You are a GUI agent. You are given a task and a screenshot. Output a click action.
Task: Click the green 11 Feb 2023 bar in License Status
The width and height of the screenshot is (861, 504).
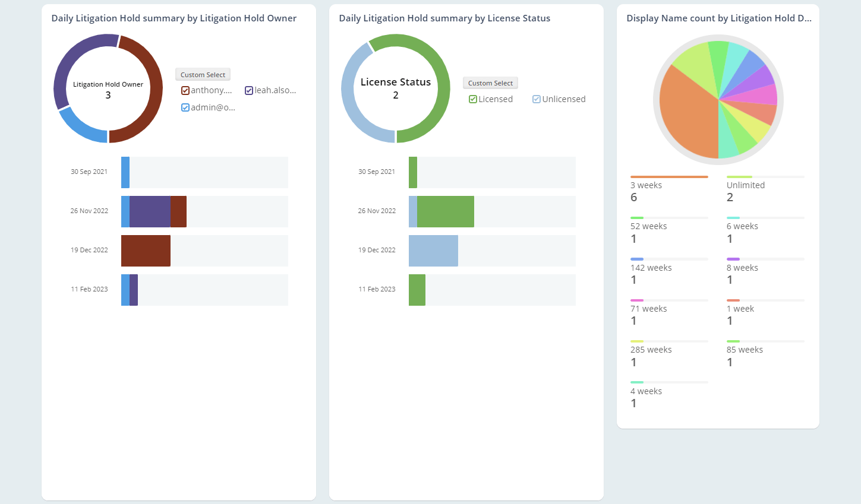(416, 290)
